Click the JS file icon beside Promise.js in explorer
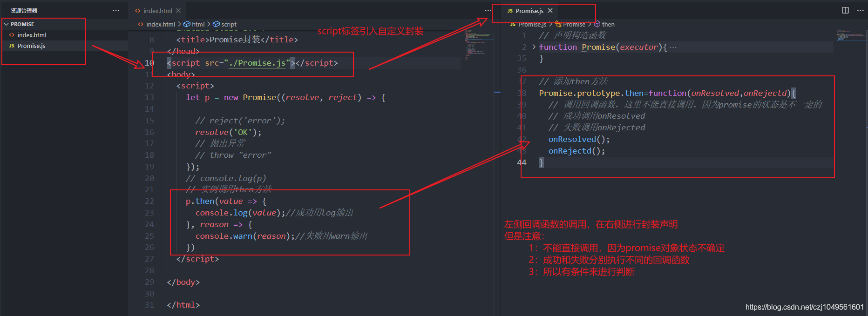Viewport: 868px width, 316px height. pyautogui.click(x=12, y=46)
